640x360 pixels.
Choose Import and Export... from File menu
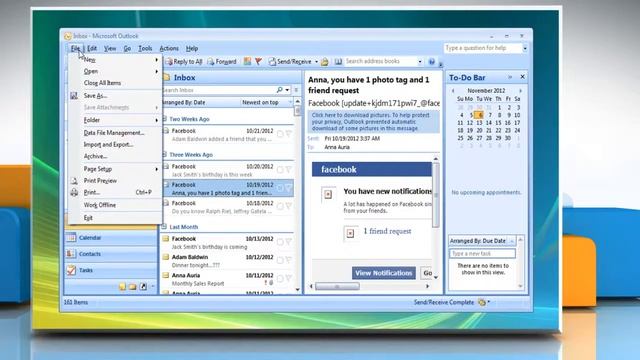(109, 144)
